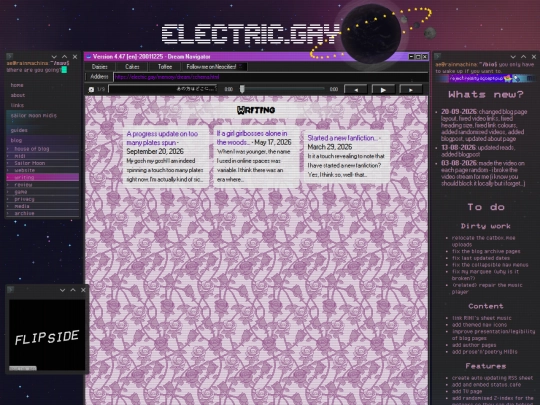Click the down chevron in the What's new panel
Image resolution: width=540 pixels, height=405 pixels.
click(x=513, y=56)
